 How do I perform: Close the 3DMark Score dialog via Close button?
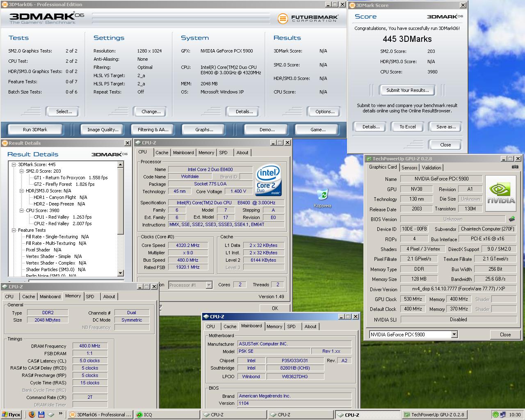(445, 145)
